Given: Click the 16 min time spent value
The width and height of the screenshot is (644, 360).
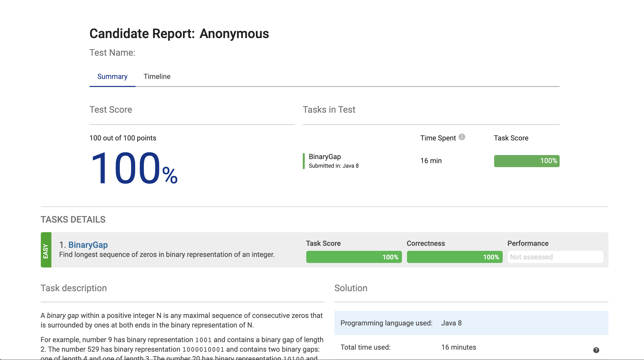Looking at the screenshot, I should click(431, 161).
